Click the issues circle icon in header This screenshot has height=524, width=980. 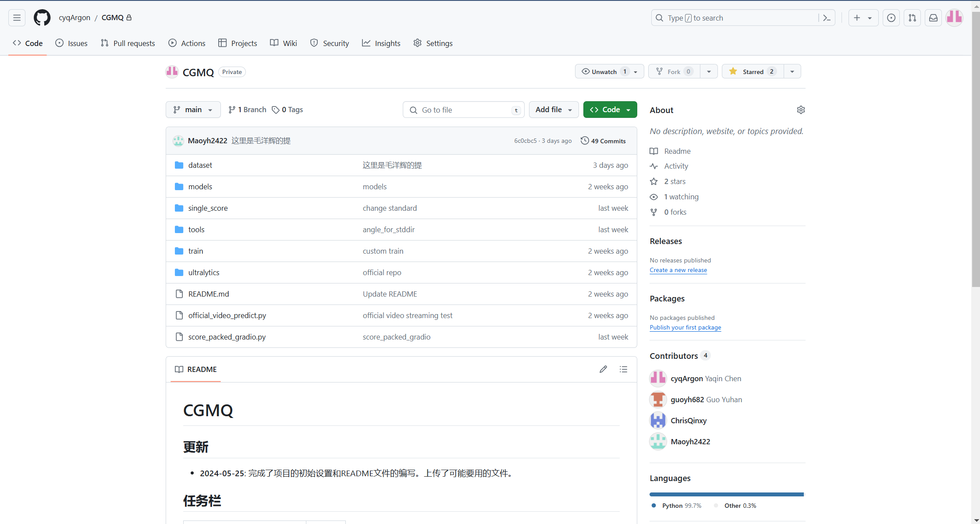pos(891,18)
